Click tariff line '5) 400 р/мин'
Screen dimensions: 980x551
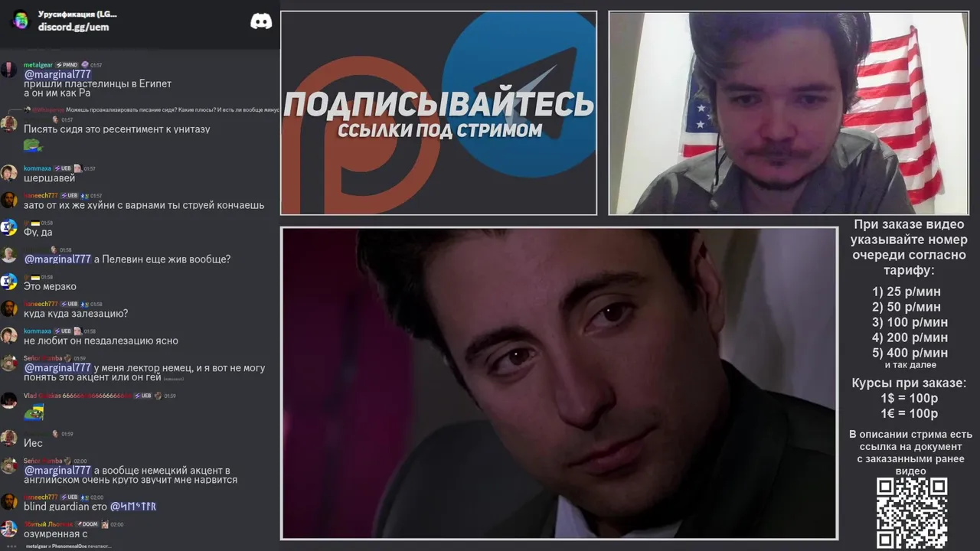tap(910, 353)
